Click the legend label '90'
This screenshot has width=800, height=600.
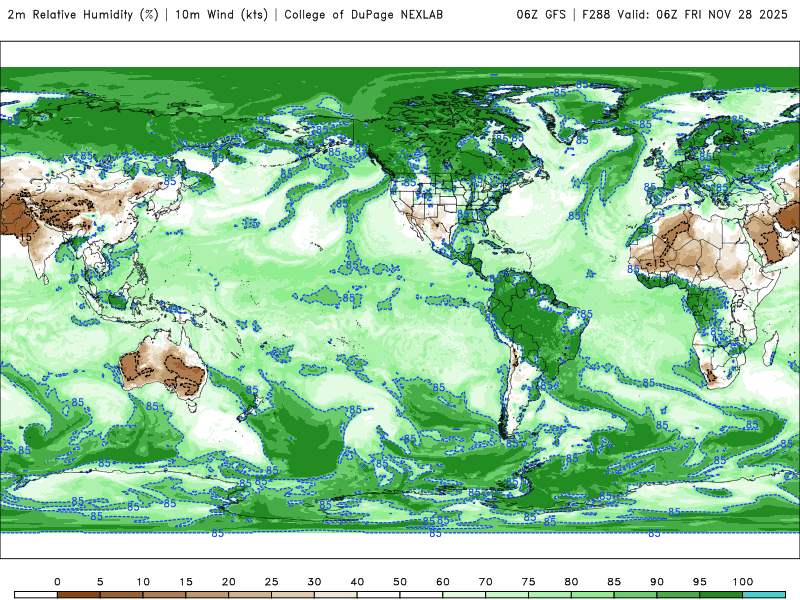point(657,582)
